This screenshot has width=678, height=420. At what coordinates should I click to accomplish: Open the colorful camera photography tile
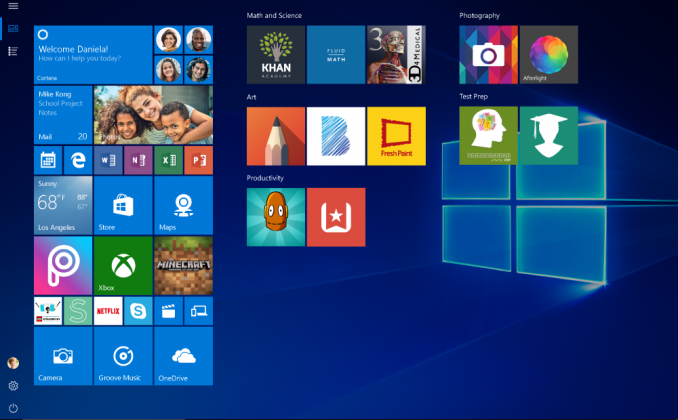(488, 55)
